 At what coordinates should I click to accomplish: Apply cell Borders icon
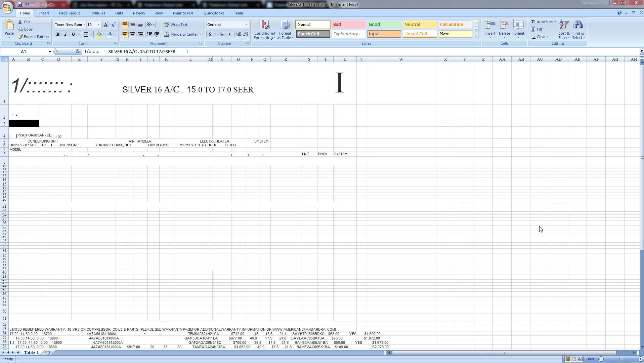tap(86, 34)
